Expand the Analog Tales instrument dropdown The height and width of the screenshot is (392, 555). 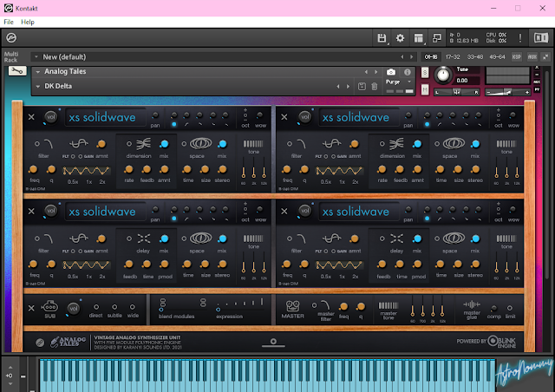point(38,71)
